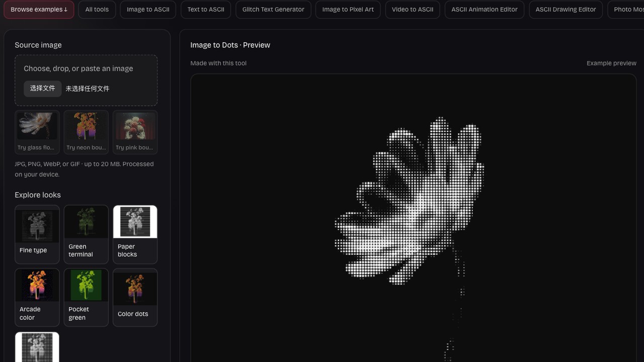Image resolution: width=644 pixels, height=362 pixels.
Task: Open the Image to ASCII tool
Action: [148, 10]
